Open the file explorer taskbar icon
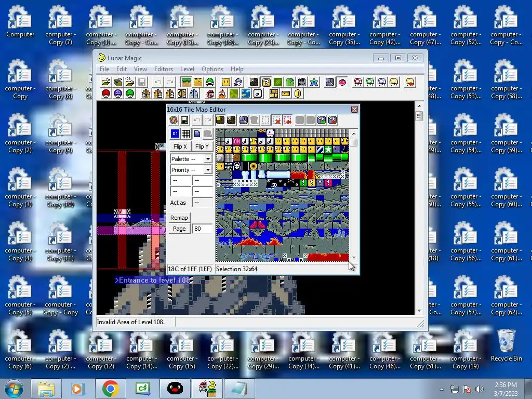532x399 pixels. tap(46, 389)
